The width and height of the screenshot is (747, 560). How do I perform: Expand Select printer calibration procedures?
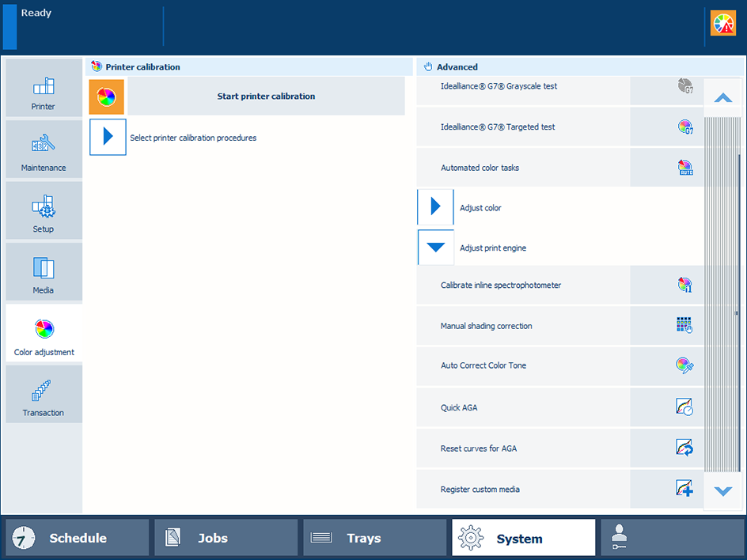(108, 138)
